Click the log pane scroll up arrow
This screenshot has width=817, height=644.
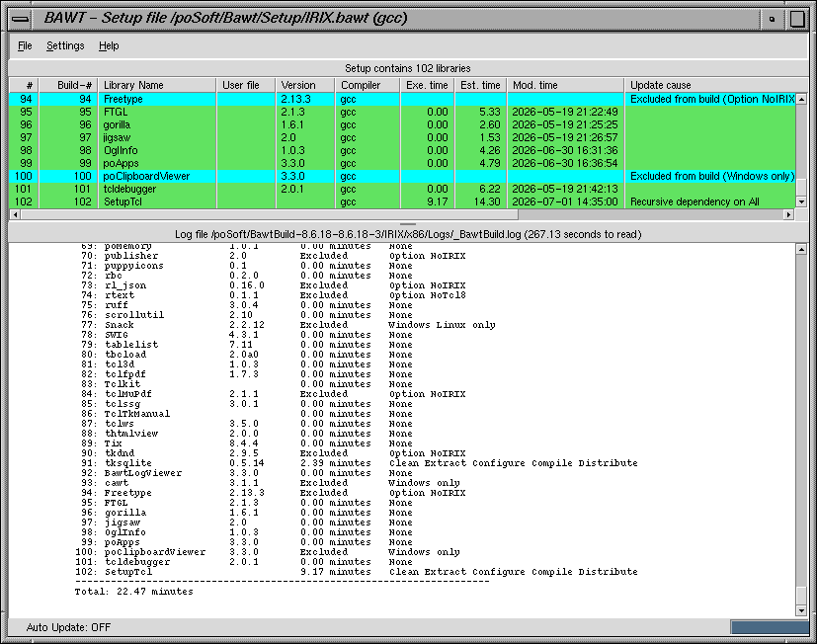801,249
